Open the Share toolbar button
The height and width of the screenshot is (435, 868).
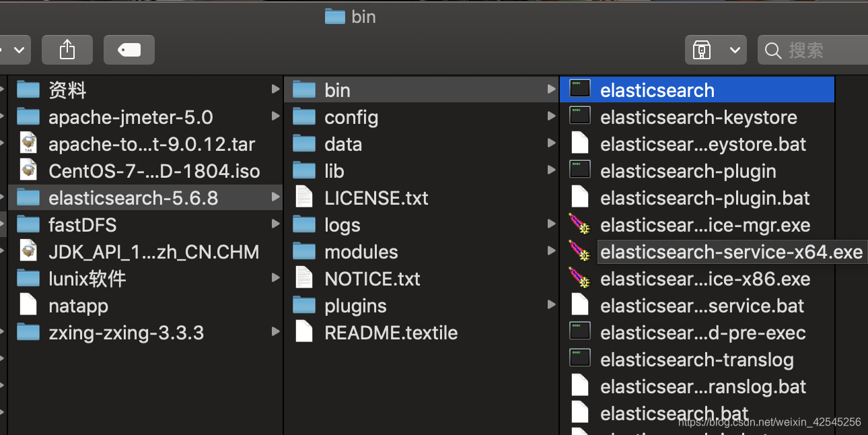click(x=67, y=50)
